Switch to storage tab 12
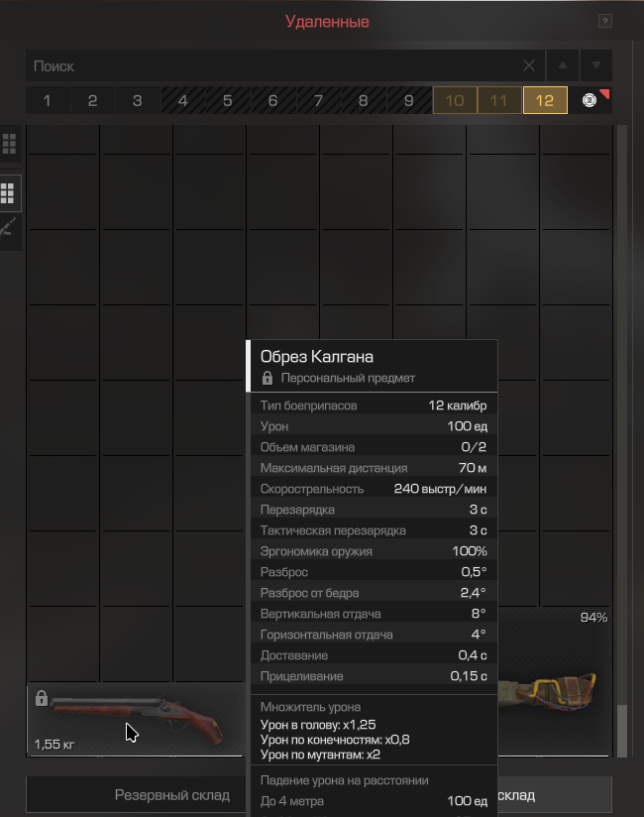Viewport: 644px width, 817px height. 545,100
